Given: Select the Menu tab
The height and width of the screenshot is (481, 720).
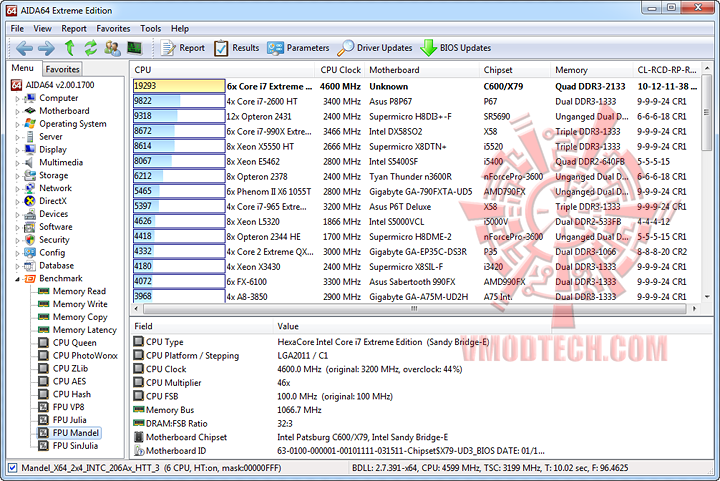Looking at the screenshot, I should pyautogui.click(x=23, y=68).
